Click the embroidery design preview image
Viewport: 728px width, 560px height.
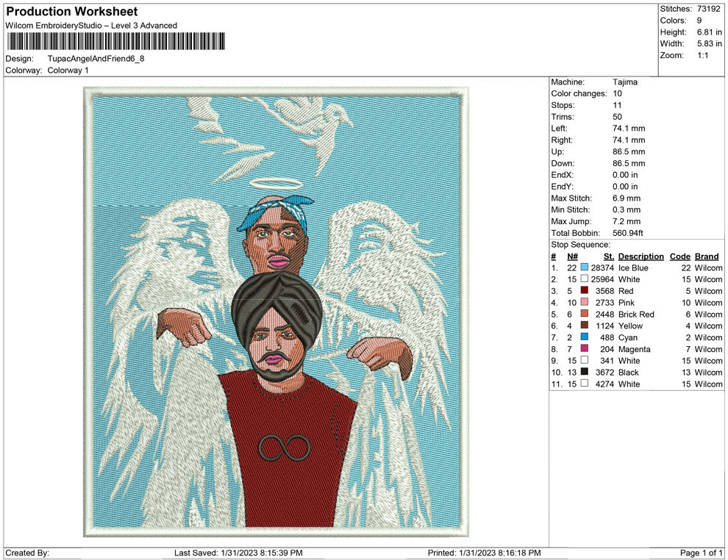point(276,312)
